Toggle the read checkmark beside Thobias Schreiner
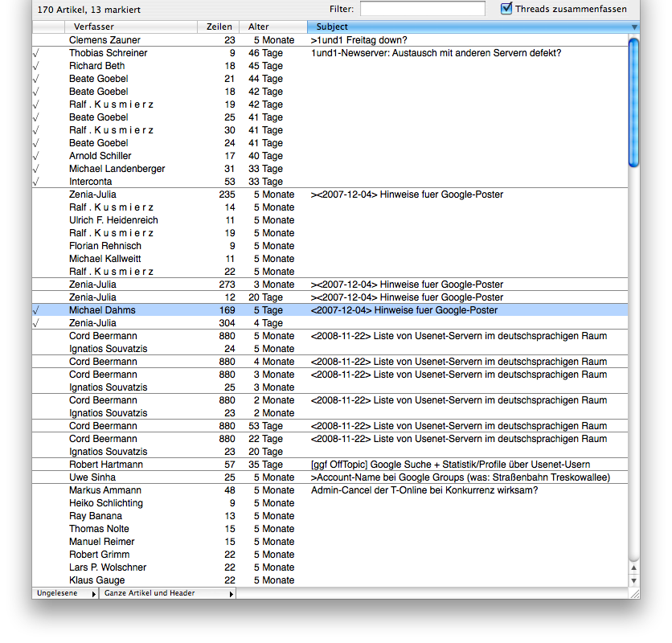672x643 pixels. click(x=35, y=53)
